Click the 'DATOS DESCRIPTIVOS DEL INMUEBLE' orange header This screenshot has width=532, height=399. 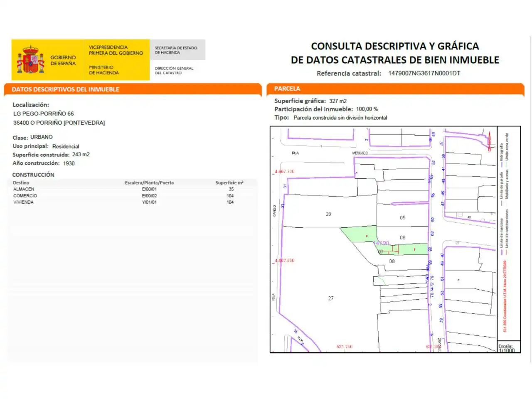point(65,89)
